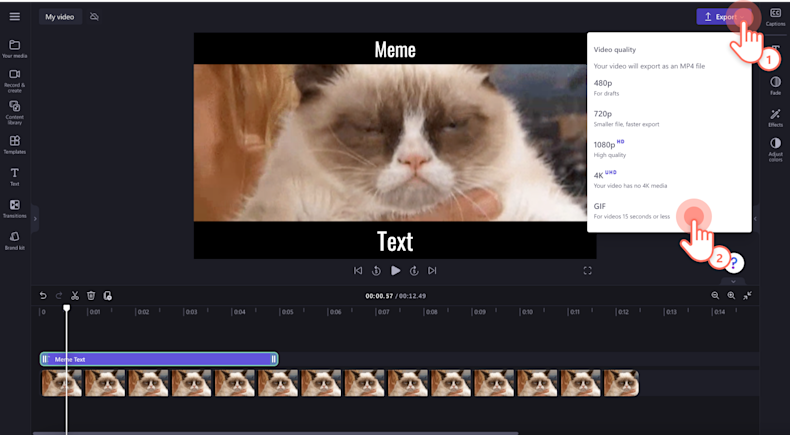Fit timeline to screen

click(x=747, y=295)
